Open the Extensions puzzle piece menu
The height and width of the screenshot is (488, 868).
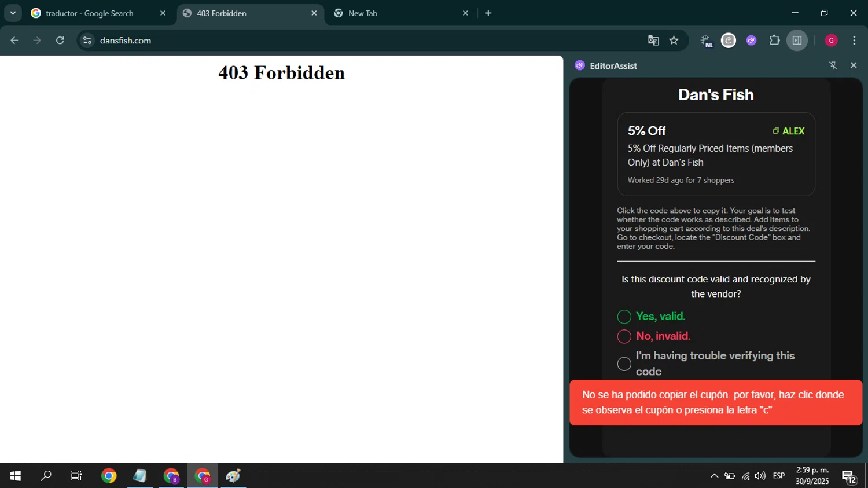coord(774,41)
